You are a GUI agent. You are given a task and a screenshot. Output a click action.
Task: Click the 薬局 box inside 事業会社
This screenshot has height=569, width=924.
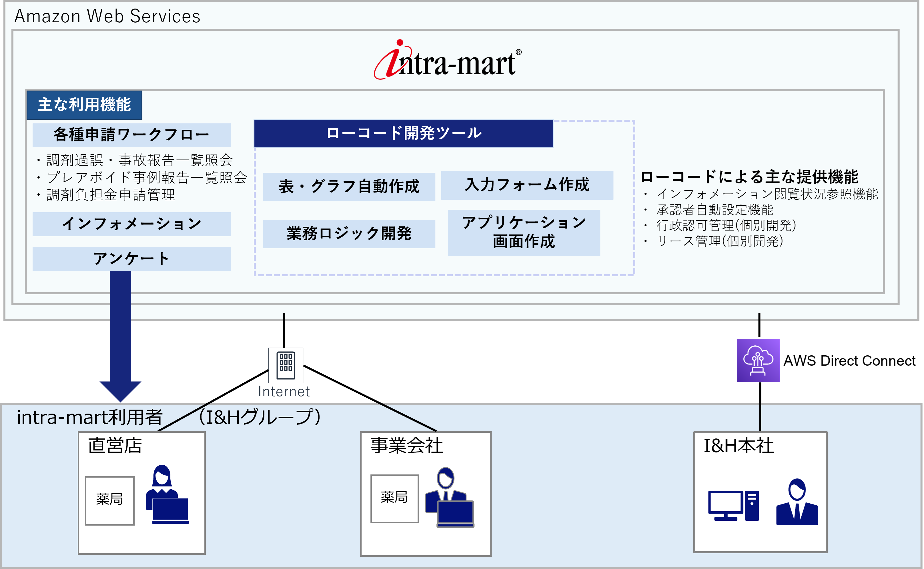[394, 498]
